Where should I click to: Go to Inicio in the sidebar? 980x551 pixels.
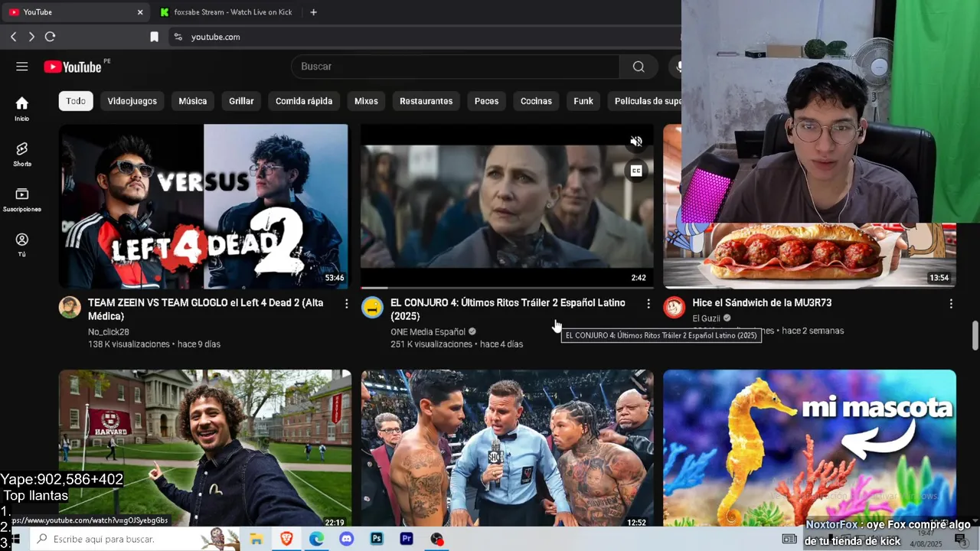click(21, 109)
